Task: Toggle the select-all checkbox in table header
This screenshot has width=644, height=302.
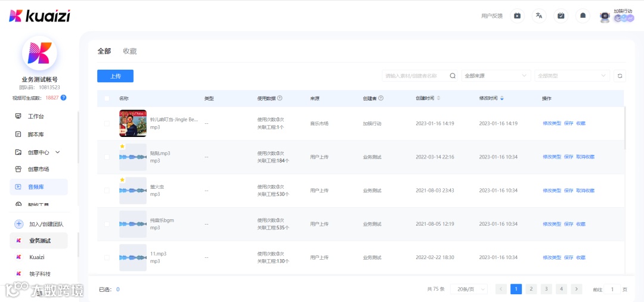Action: coord(107,98)
